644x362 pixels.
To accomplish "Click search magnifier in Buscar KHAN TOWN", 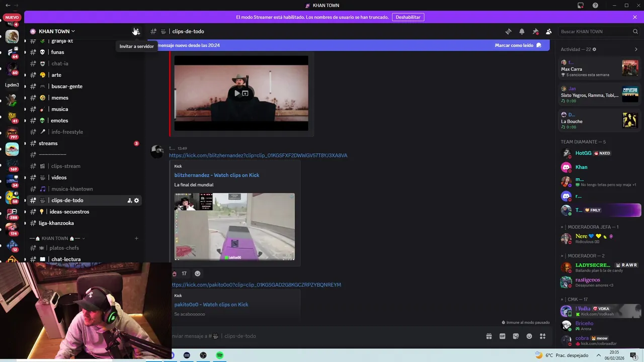I will [x=635, y=31].
